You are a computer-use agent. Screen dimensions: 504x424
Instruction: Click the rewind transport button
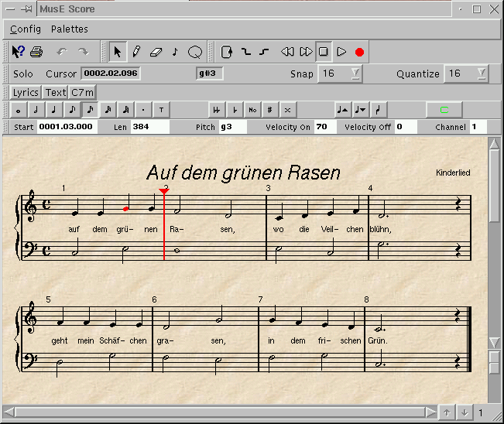pyautogui.click(x=287, y=52)
